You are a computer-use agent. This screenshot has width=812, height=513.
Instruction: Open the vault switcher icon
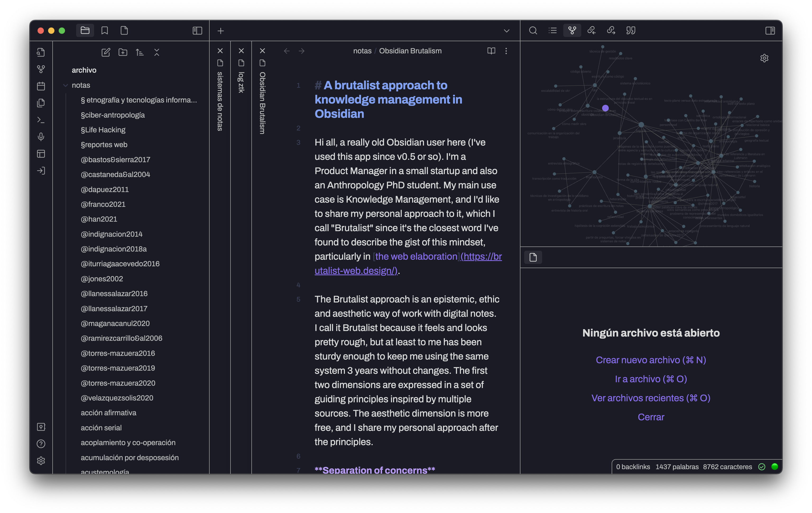click(x=41, y=427)
